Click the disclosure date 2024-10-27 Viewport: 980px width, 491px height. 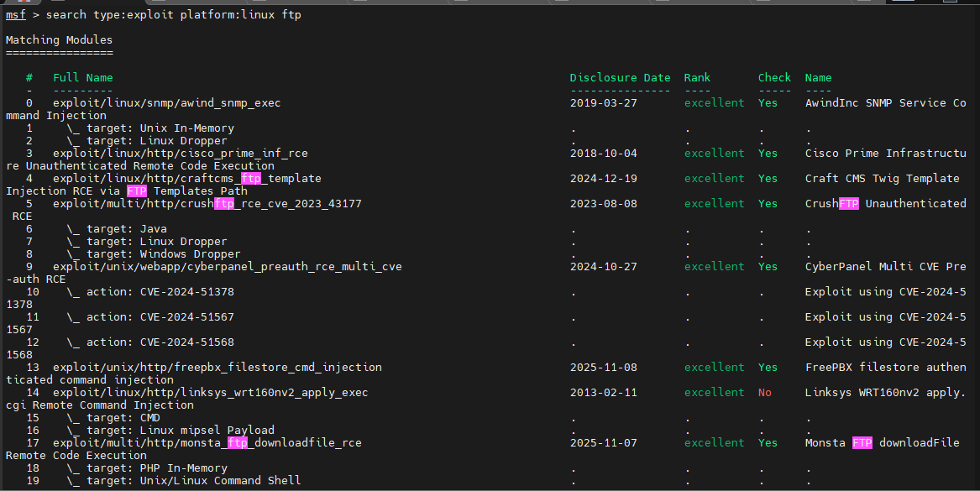603,267
